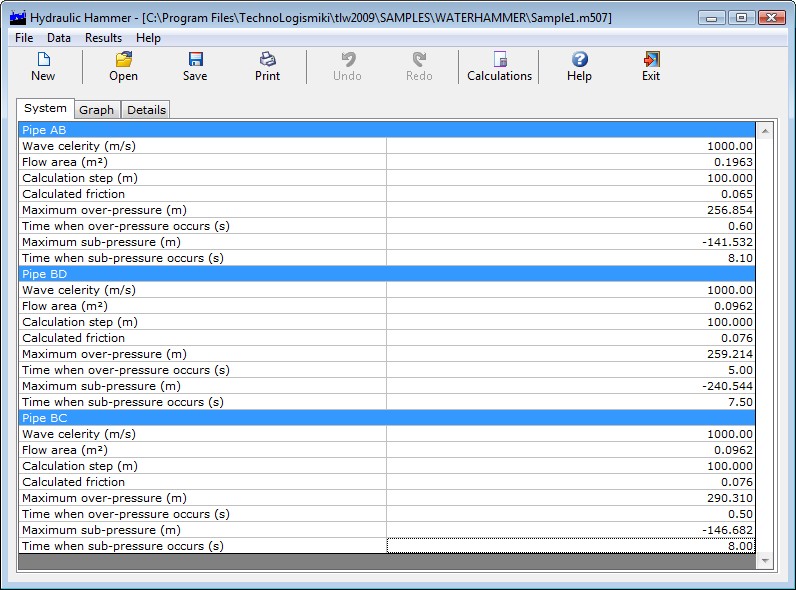The width and height of the screenshot is (796, 590).
Task: Open Help from the toolbar icon
Action: click(x=579, y=60)
